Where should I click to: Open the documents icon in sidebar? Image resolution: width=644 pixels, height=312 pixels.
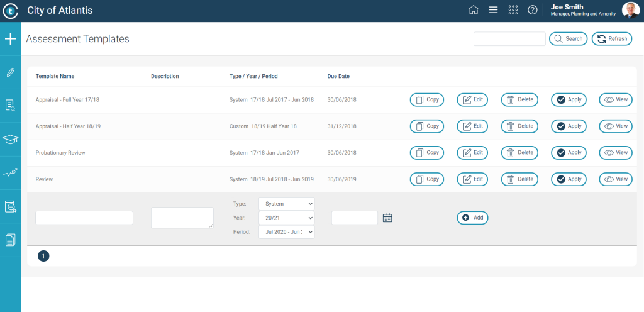point(10,240)
